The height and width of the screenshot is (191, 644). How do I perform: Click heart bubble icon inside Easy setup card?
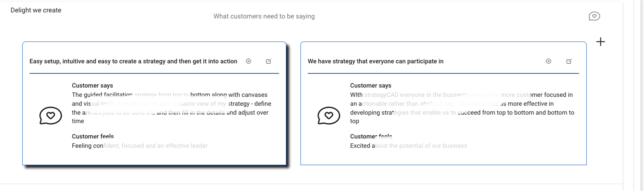coord(50,115)
